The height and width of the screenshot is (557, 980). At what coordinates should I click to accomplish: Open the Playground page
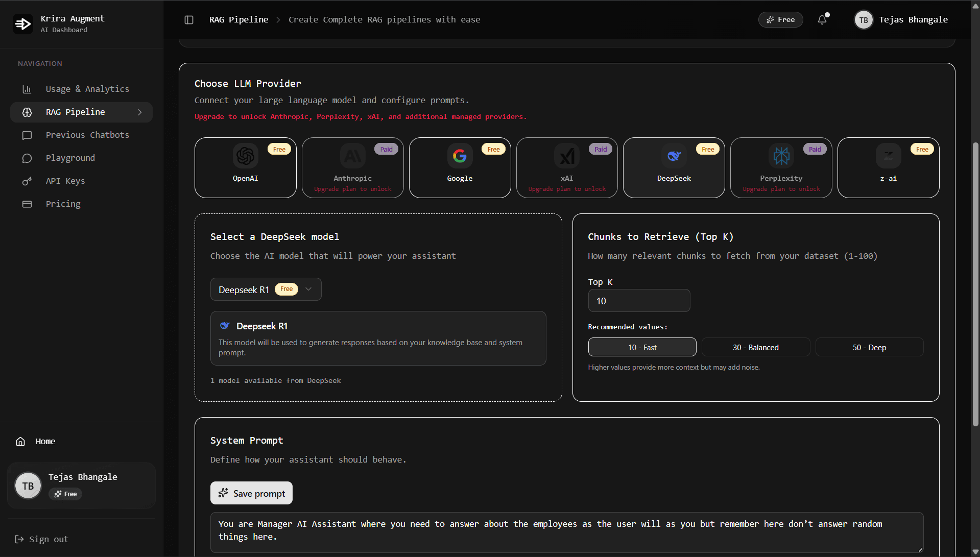(x=70, y=158)
